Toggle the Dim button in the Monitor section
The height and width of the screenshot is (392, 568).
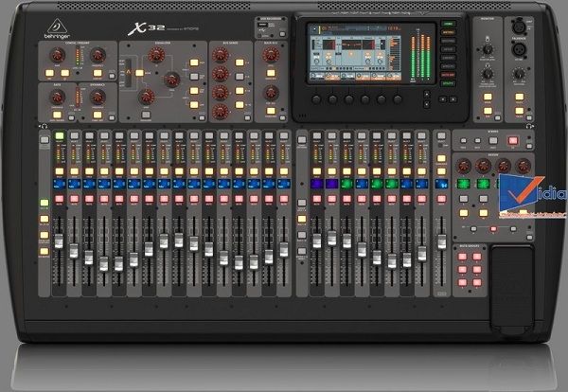pyautogui.click(x=488, y=111)
